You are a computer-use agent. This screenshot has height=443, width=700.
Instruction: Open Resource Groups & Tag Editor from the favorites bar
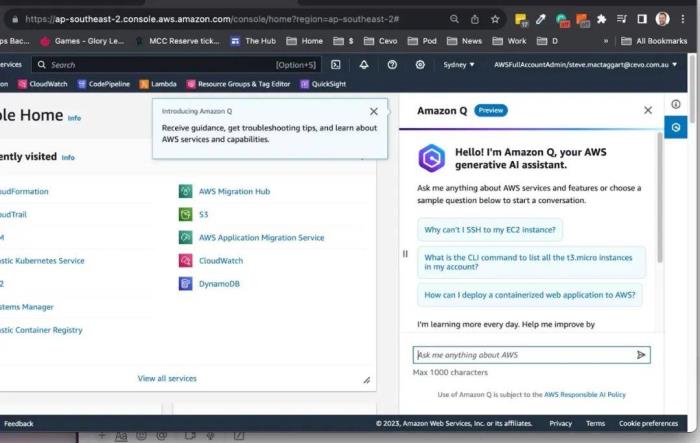[x=238, y=84]
